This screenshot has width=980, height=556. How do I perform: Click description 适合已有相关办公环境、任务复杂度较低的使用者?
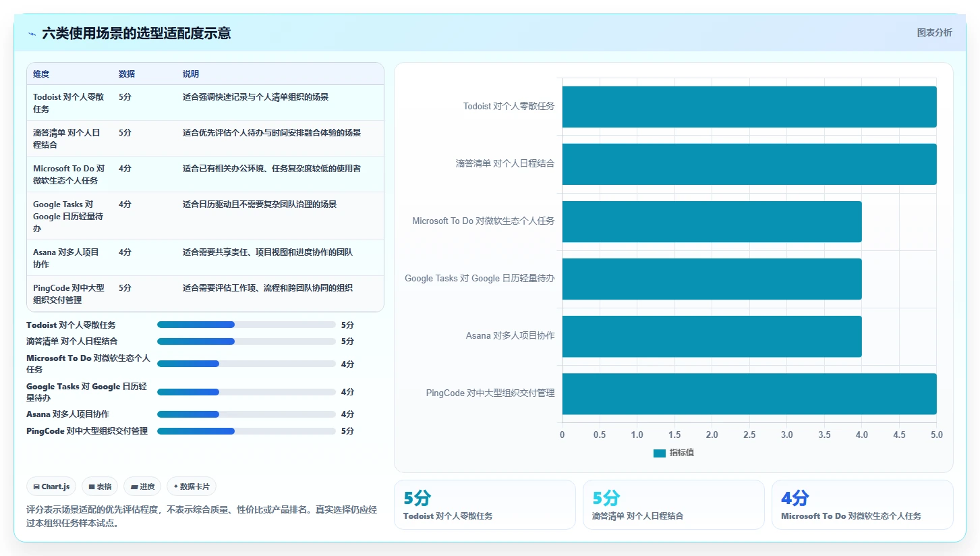(x=272, y=169)
